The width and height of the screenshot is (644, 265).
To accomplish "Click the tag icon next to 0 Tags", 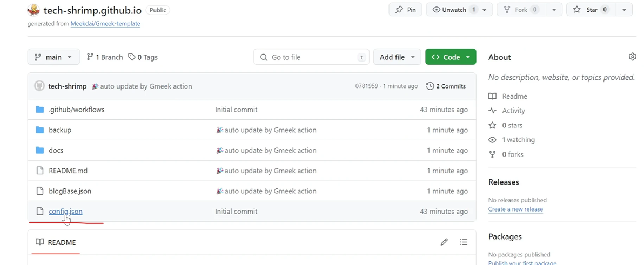I will click(x=132, y=57).
